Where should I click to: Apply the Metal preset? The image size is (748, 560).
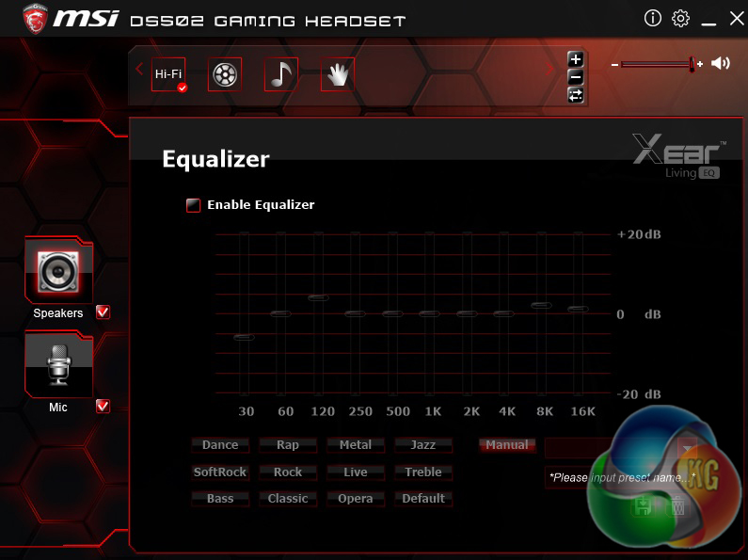[356, 445]
